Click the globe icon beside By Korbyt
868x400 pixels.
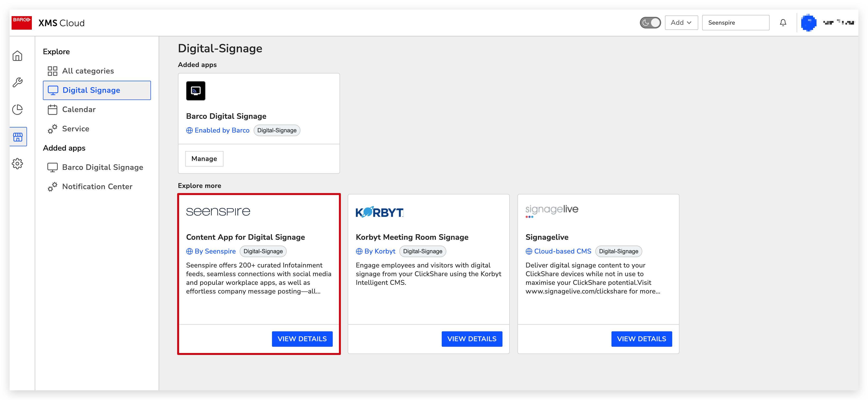359,251
